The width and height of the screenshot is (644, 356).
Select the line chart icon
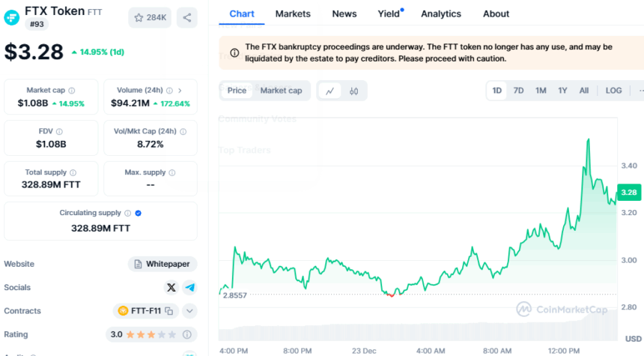click(329, 91)
